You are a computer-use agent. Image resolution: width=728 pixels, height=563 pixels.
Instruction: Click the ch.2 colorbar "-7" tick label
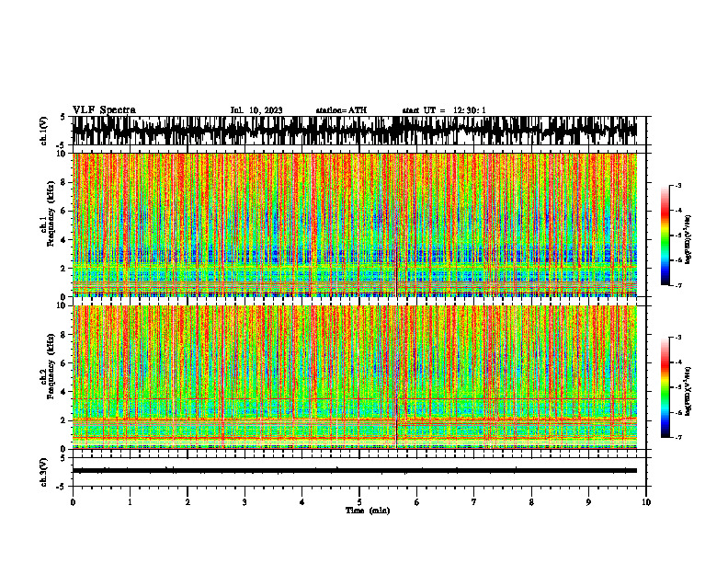pyautogui.click(x=678, y=438)
